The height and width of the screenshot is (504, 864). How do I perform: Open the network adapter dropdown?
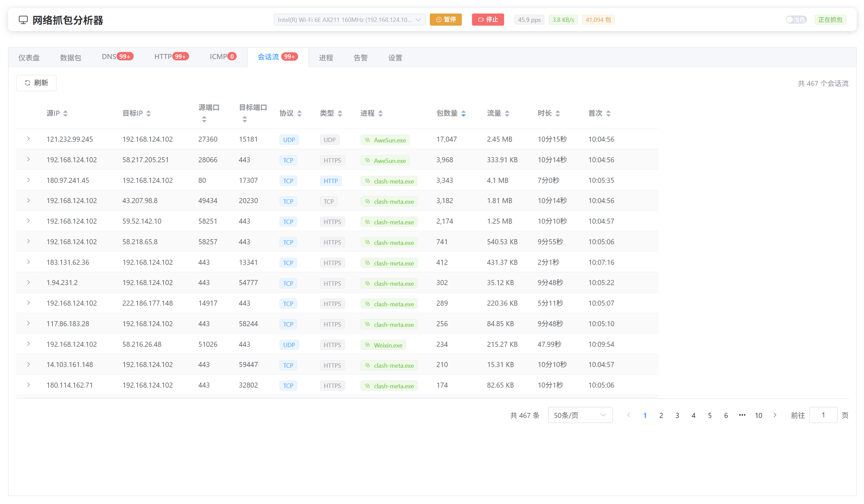coord(349,20)
